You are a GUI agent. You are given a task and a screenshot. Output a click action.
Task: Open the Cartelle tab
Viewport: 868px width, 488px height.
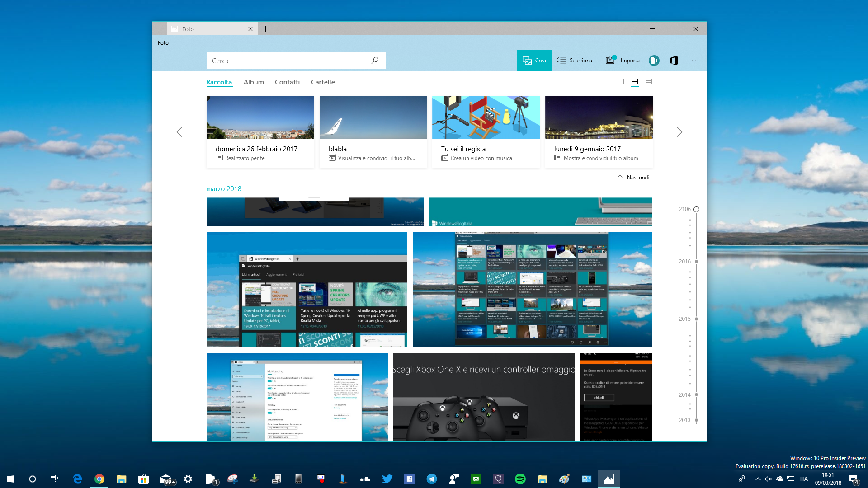(x=323, y=82)
